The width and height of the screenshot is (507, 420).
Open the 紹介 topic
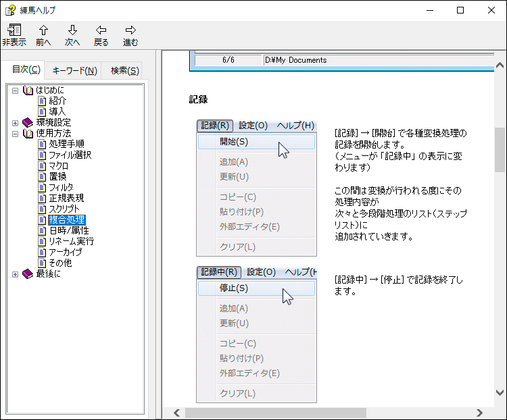[57, 101]
